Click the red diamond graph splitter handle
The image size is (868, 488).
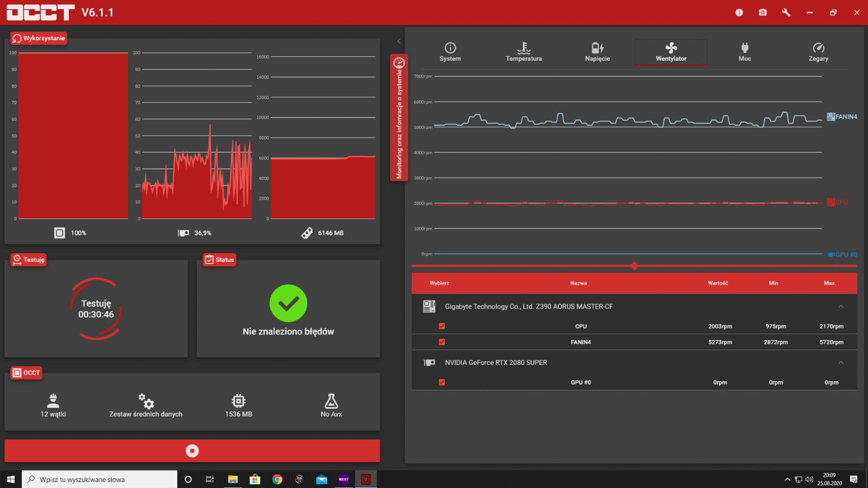pos(634,266)
